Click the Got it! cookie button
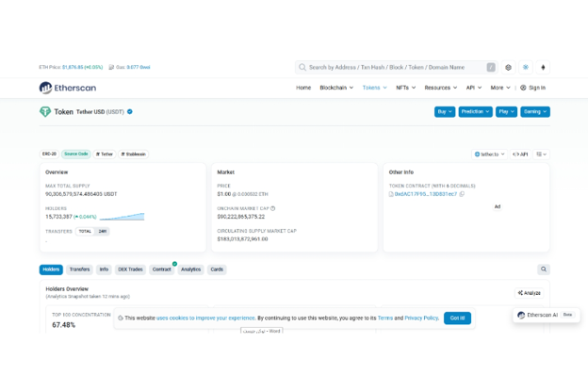Viewport: 588px width, 392px height. 457,318
